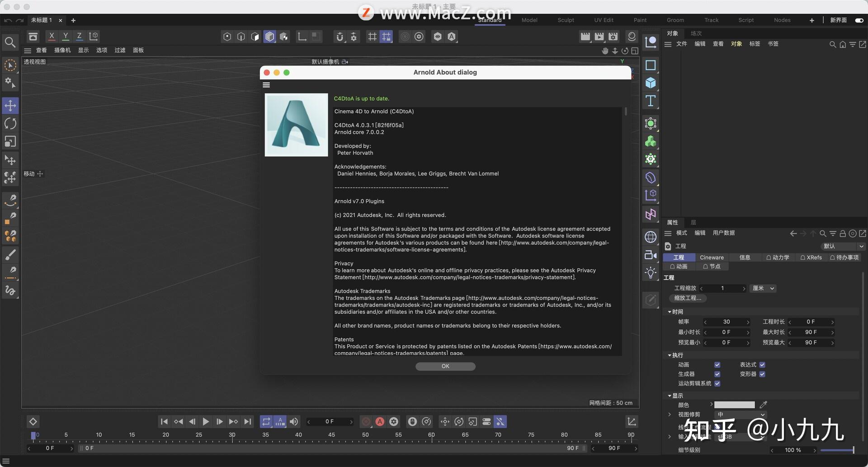The height and width of the screenshot is (467, 868).
Task: Add a new project tab with plus
Action: point(73,20)
